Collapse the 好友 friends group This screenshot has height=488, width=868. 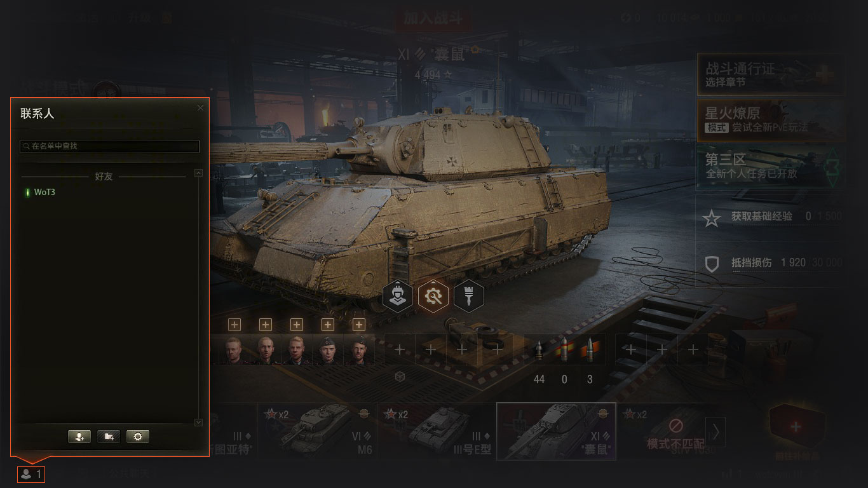tap(104, 177)
